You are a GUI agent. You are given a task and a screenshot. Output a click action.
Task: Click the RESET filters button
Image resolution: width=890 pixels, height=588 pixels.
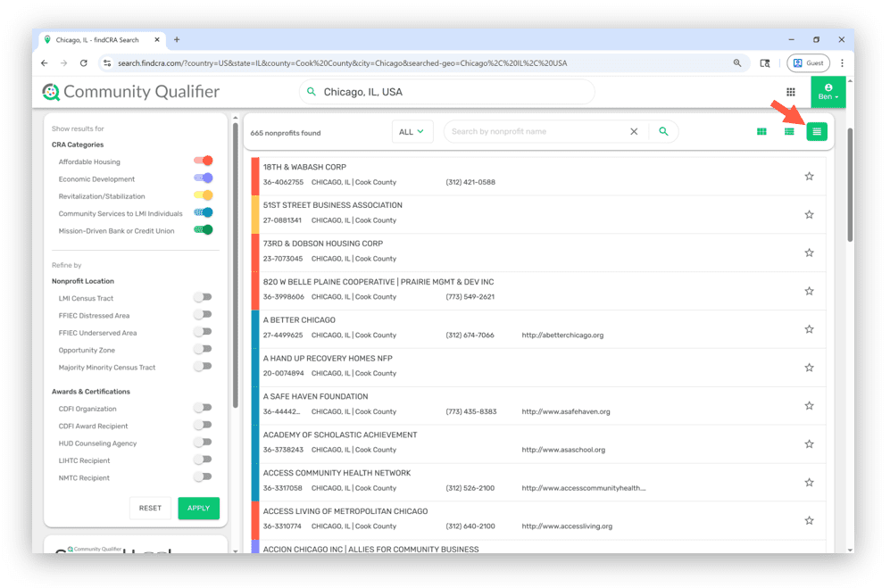click(150, 508)
